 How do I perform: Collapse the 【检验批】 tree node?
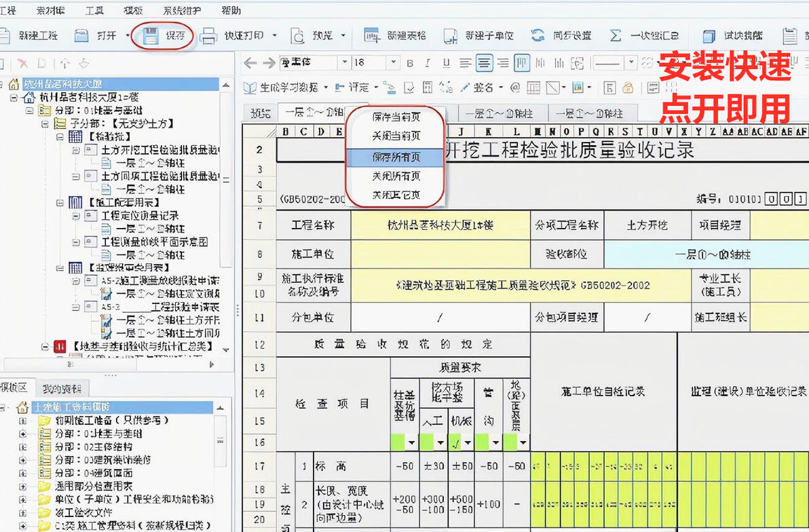(x=60, y=137)
